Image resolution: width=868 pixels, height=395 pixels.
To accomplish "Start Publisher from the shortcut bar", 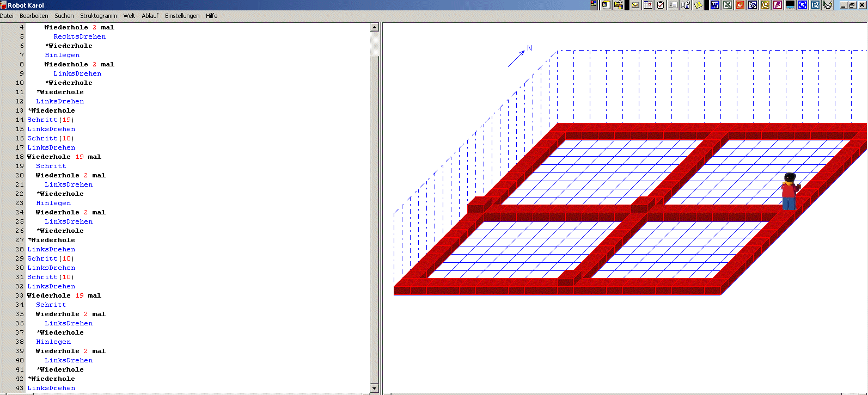I will tap(815, 5).
